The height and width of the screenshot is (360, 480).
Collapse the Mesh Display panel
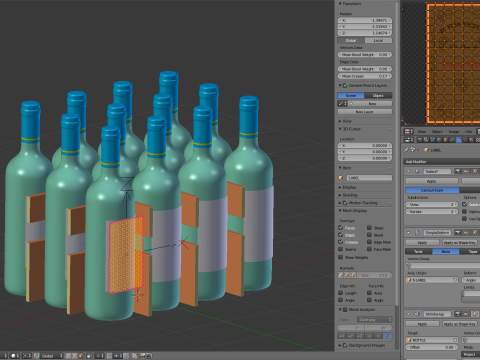click(x=340, y=211)
